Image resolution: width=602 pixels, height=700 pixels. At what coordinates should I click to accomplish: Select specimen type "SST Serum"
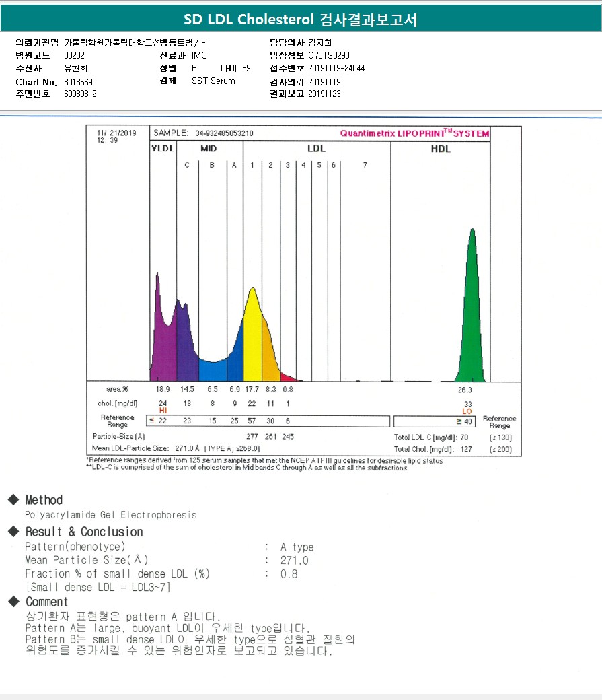coord(213,81)
